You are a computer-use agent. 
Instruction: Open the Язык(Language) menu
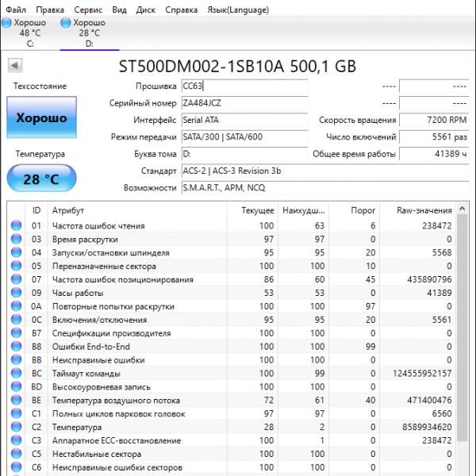point(238,10)
